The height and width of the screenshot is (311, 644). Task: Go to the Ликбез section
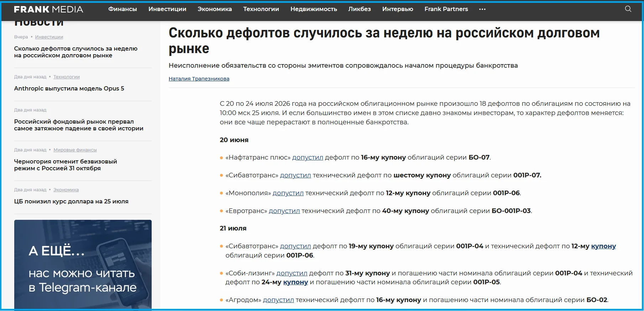point(360,9)
